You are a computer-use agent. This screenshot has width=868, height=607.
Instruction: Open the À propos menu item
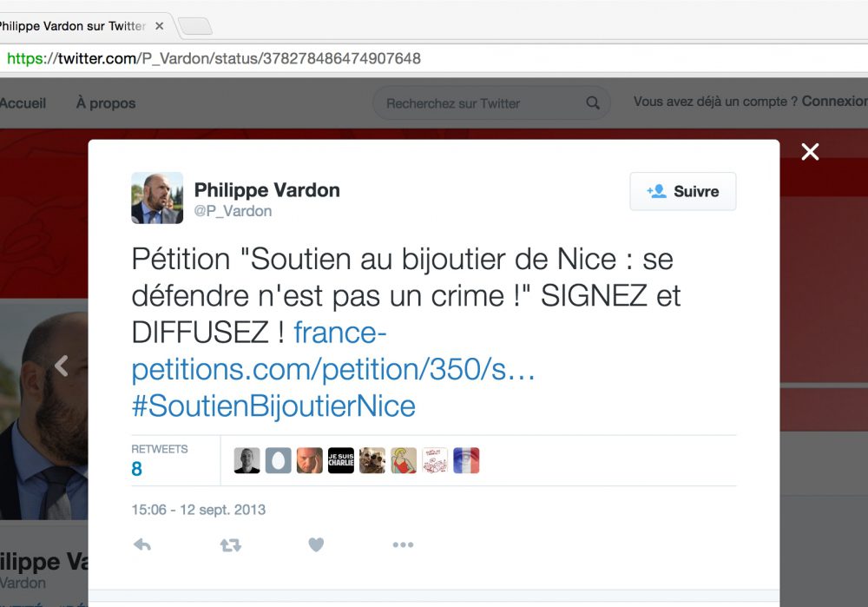106,103
